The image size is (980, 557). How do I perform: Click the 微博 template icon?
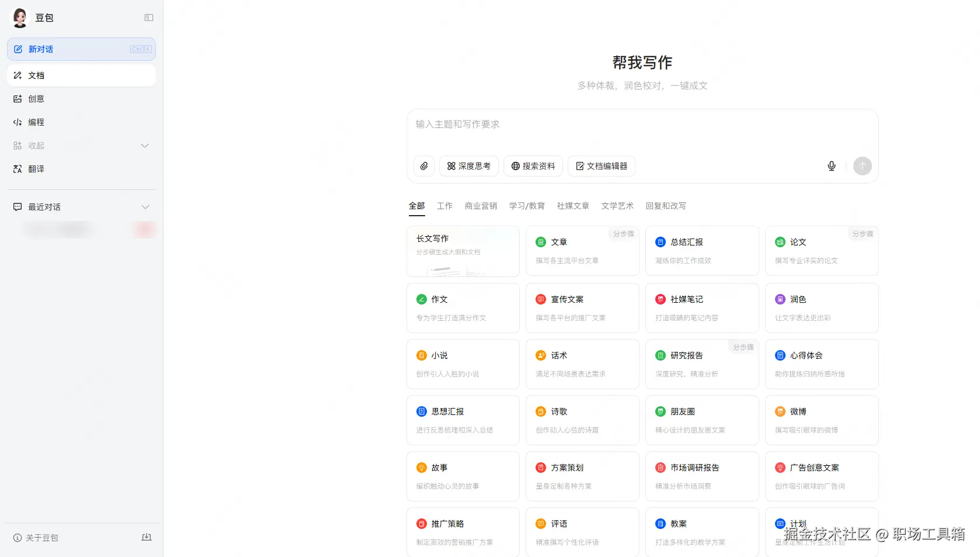pyautogui.click(x=780, y=411)
